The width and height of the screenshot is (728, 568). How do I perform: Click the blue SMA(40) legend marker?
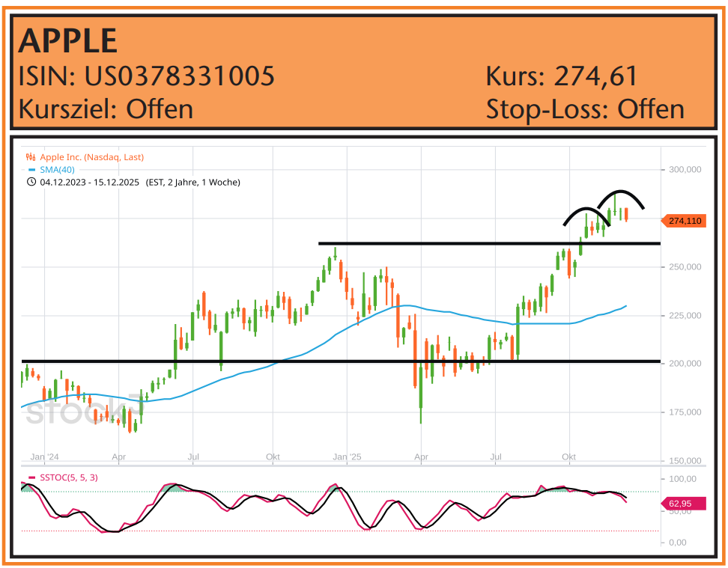pyautogui.click(x=31, y=170)
